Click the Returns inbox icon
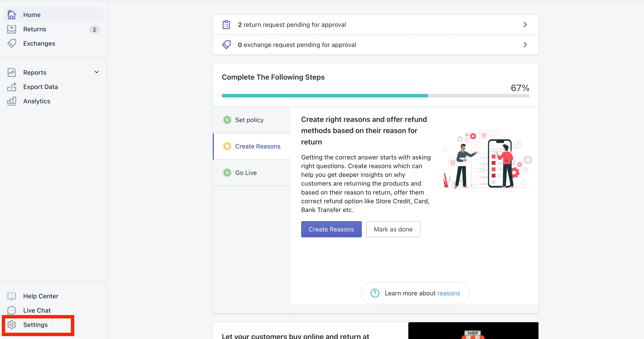 click(11, 29)
